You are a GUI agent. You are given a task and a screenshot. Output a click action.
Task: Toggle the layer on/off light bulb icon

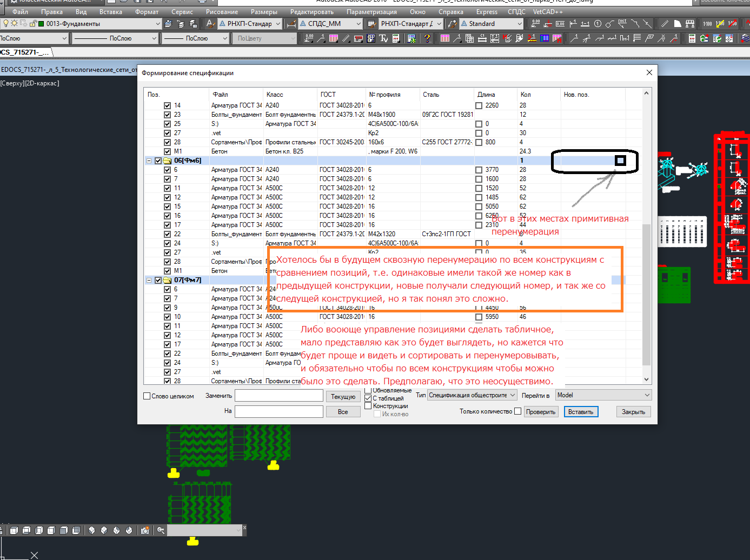[6, 24]
